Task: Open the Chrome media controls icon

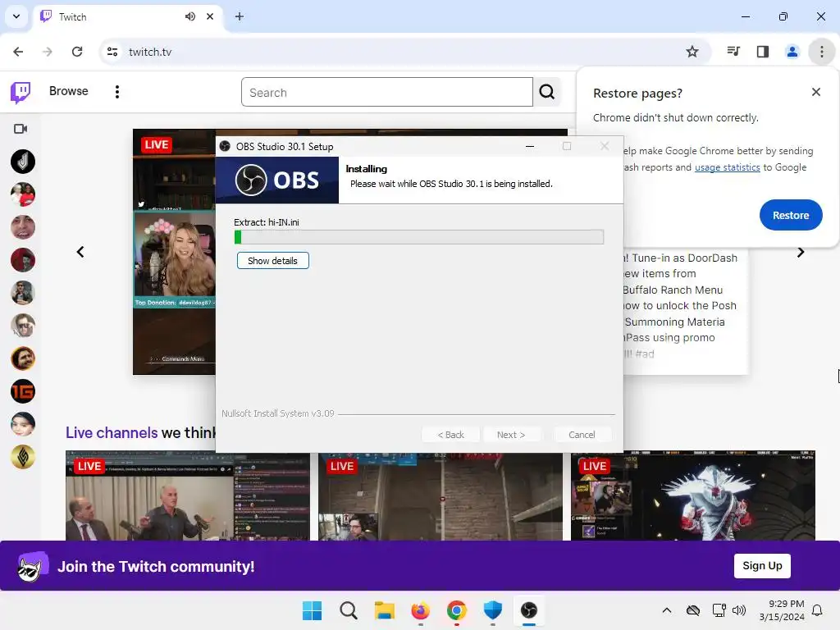Action: pos(733,52)
